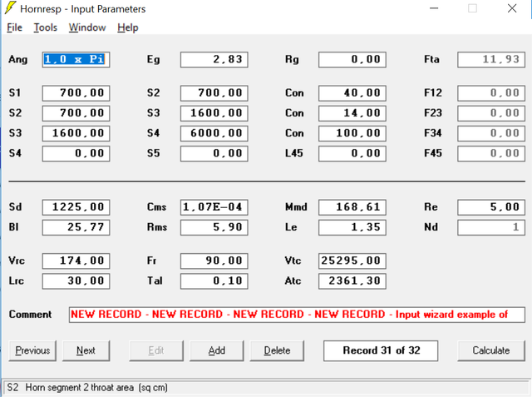Screen dimensions: 532x397
Task: Close the Hornresp Input Parameters window
Action: (512, 8)
